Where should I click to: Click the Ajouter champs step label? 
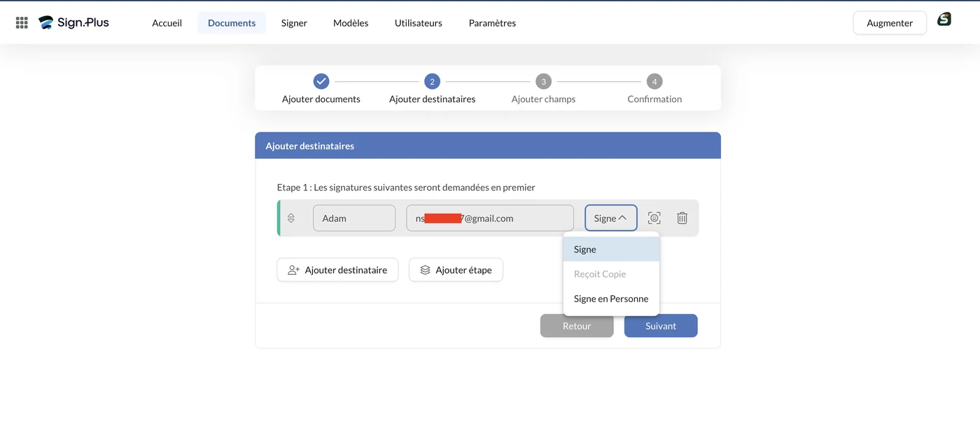pos(543,99)
